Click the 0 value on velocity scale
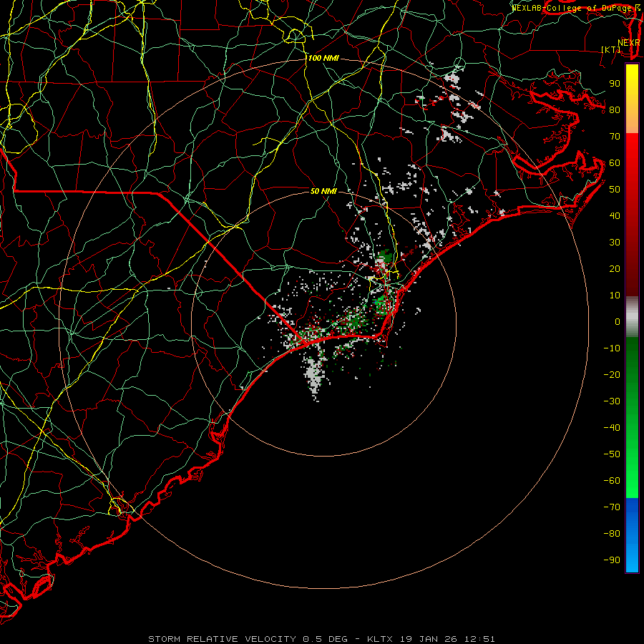The width and height of the screenshot is (644, 644). coord(618,322)
